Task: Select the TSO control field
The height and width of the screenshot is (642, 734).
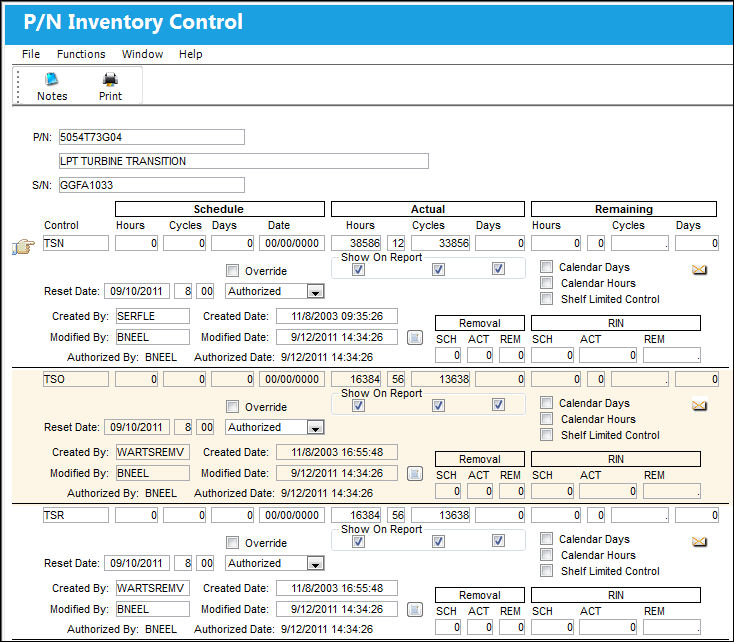Action: click(x=76, y=379)
